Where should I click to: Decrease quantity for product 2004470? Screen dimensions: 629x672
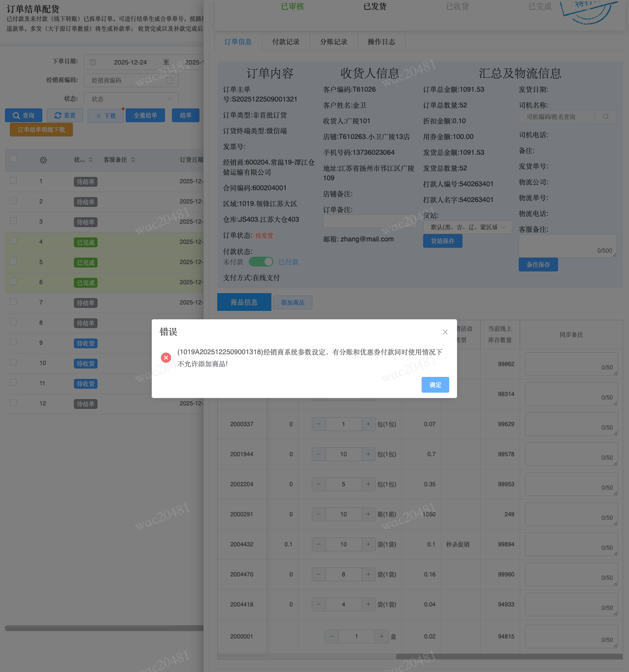pos(319,574)
